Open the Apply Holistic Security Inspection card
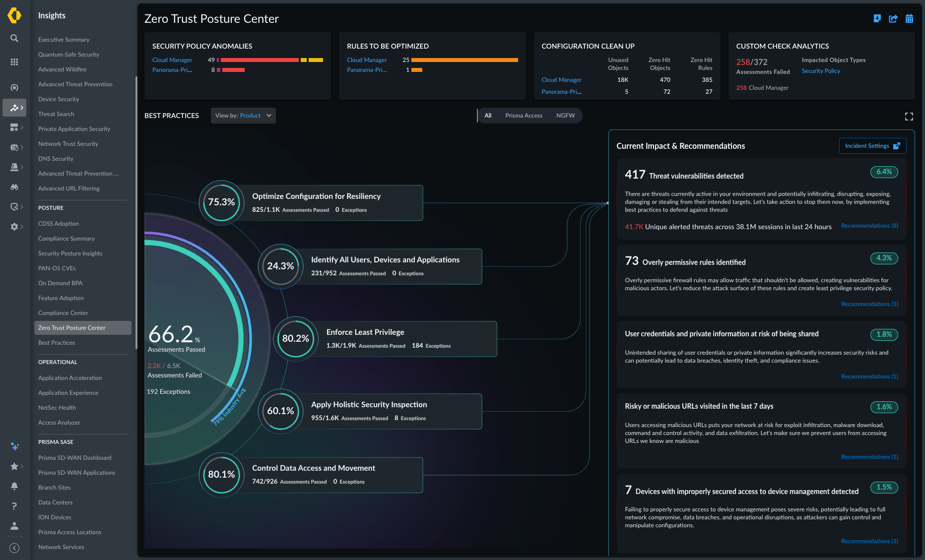The image size is (925, 560). 390,411
